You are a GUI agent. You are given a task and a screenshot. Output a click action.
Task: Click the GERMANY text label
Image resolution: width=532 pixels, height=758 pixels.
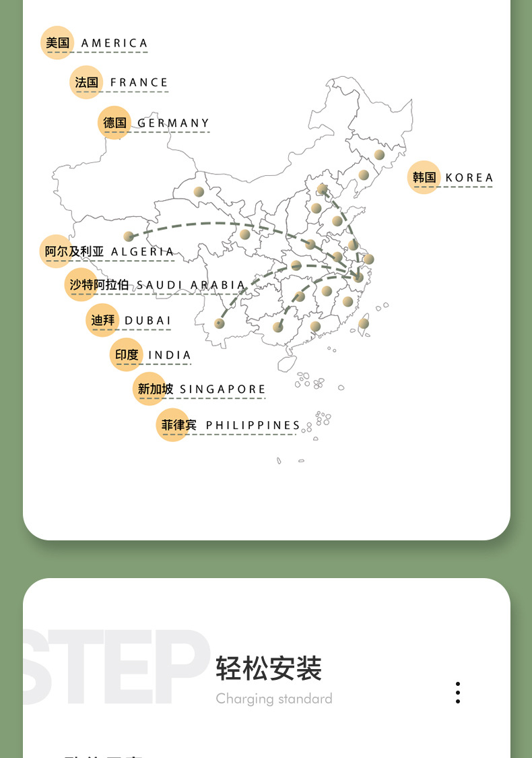174,123
